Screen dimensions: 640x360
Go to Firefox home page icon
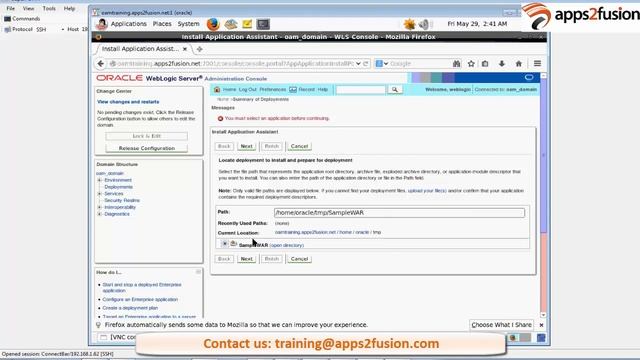(519, 64)
